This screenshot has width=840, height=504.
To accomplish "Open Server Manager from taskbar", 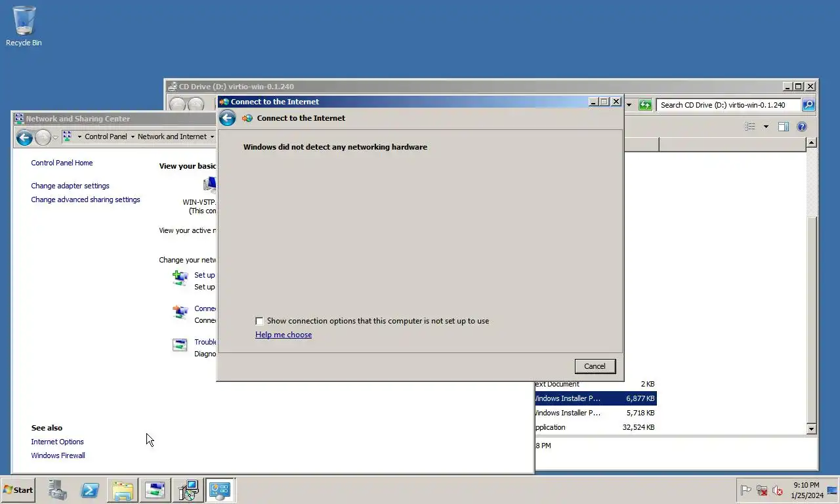I will (58, 490).
